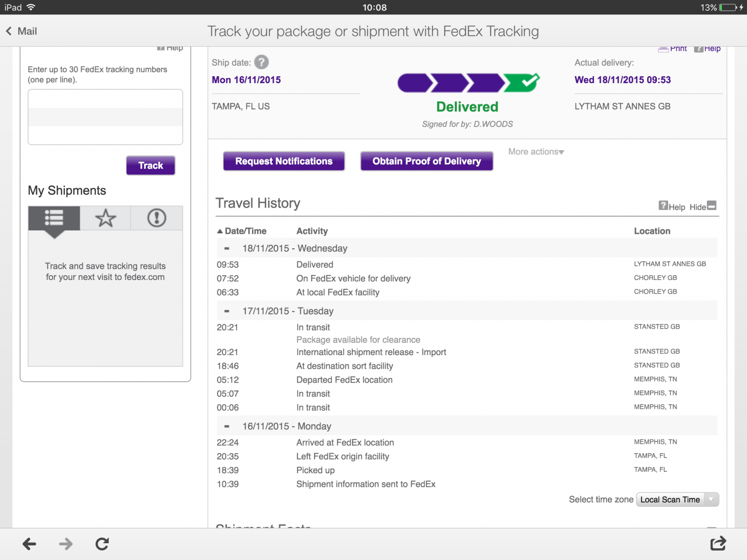Click 'Package available for clearance' note
747x560 pixels.
tap(358, 340)
